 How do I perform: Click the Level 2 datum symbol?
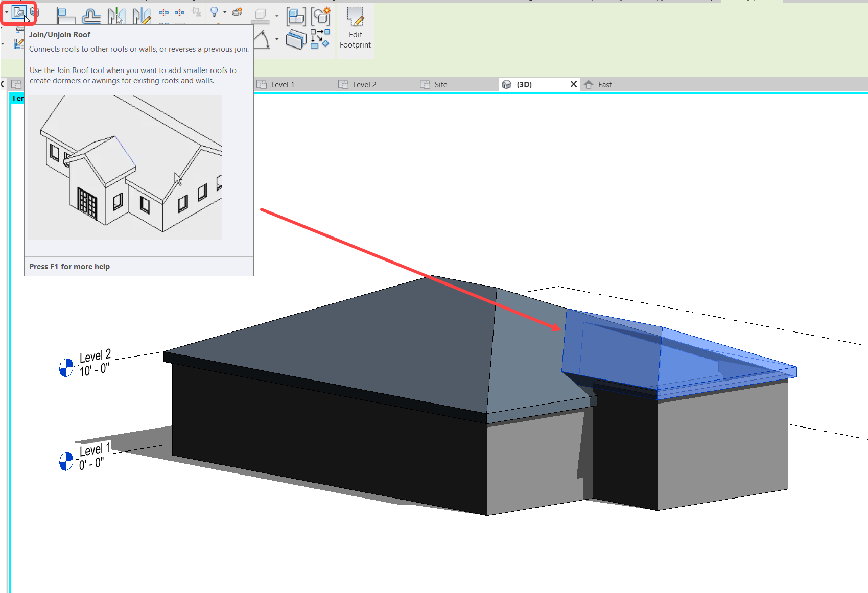(x=65, y=366)
